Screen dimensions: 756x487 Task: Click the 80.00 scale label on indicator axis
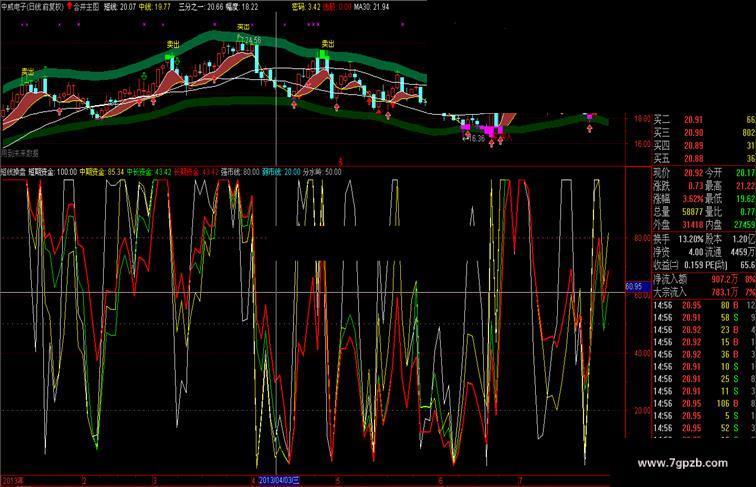tap(642, 238)
